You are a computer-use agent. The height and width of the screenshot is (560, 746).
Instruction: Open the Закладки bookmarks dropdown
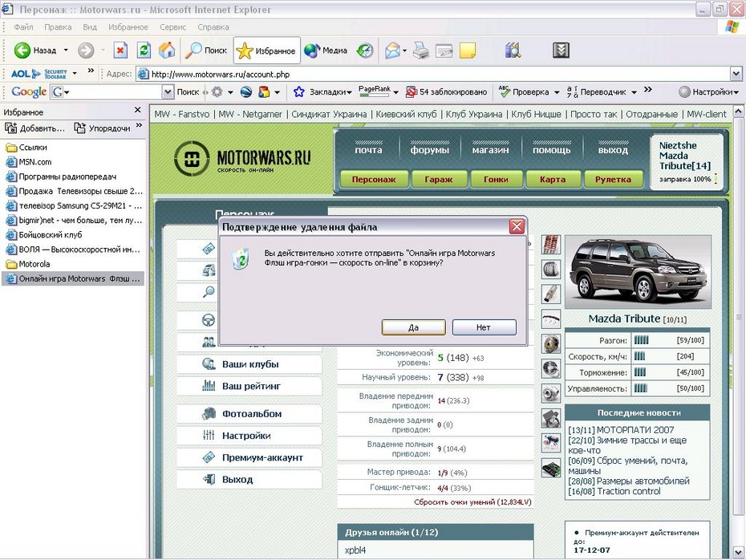tap(323, 91)
